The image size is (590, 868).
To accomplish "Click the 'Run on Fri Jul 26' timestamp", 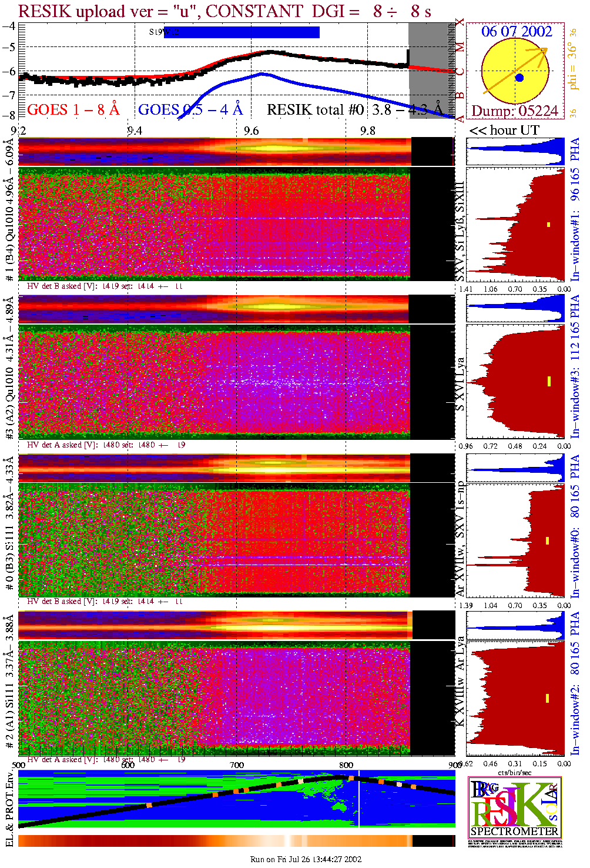I will tap(306, 859).
